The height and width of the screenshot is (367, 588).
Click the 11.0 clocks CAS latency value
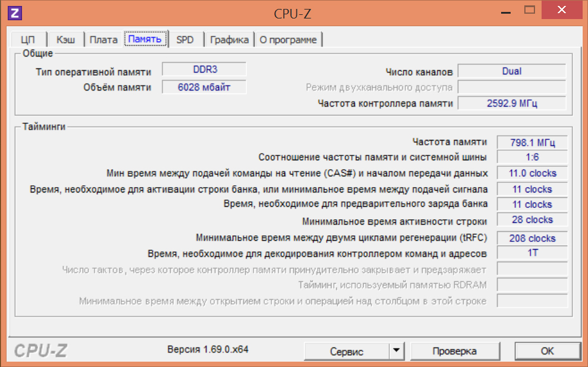pos(532,173)
